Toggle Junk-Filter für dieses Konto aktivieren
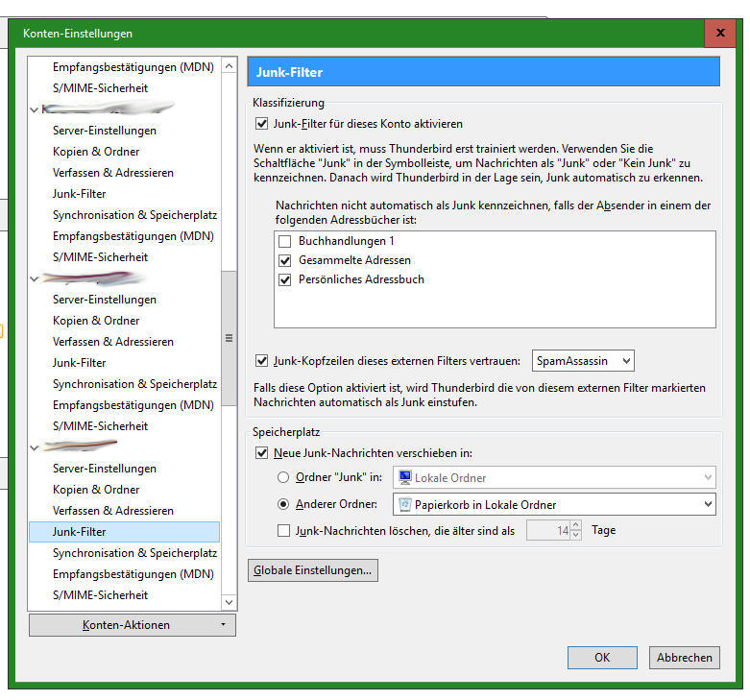Image resolution: width=750 pixels, height=700 pixels. (x=261, y=124)
